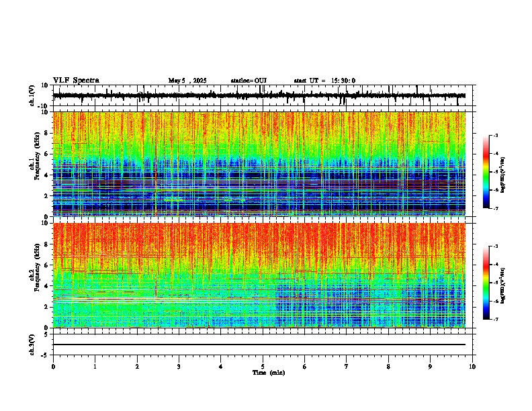The width and height of the screenshot is (532, 411).
Task: Click the "start UT = 15:30:0" header text
Action: tap(324, 81)
